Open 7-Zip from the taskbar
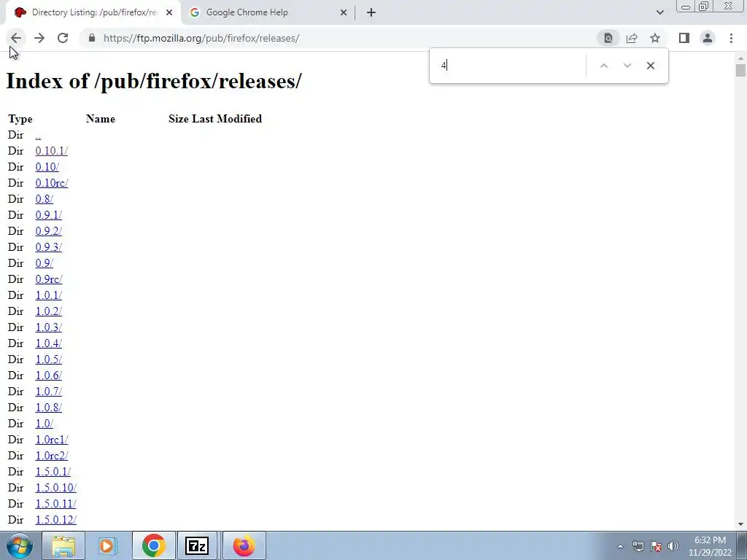 (x=197, y=545)
